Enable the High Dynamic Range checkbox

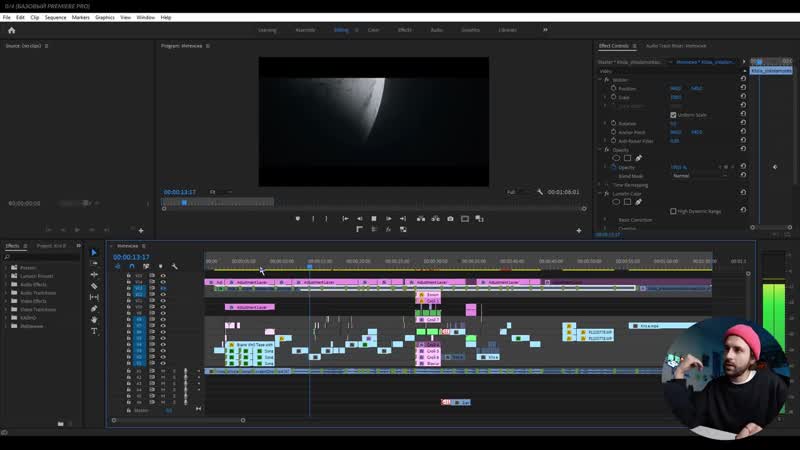click(673, 211)
